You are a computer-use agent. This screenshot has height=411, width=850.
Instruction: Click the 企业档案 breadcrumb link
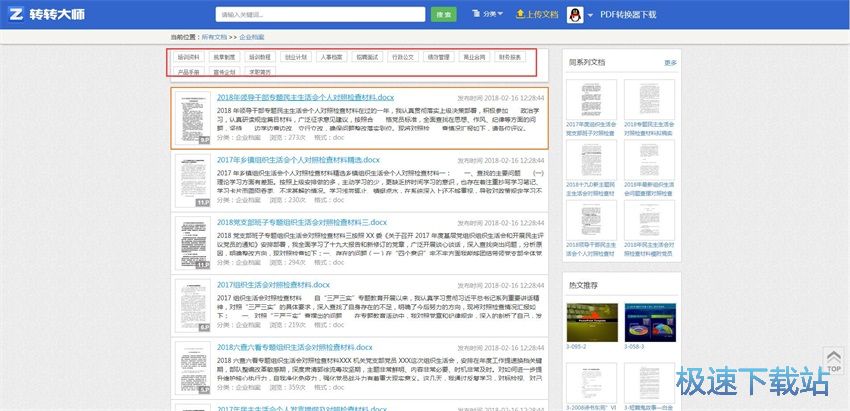[x=252, y=37]
